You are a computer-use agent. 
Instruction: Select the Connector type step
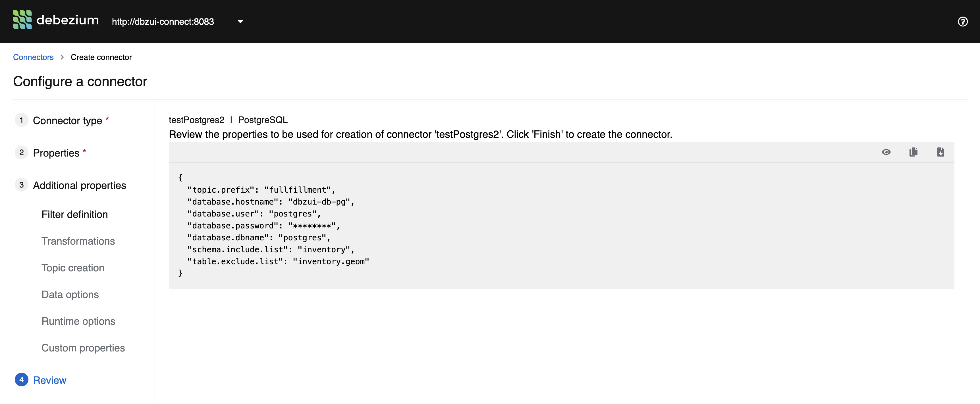pos(67,120)
